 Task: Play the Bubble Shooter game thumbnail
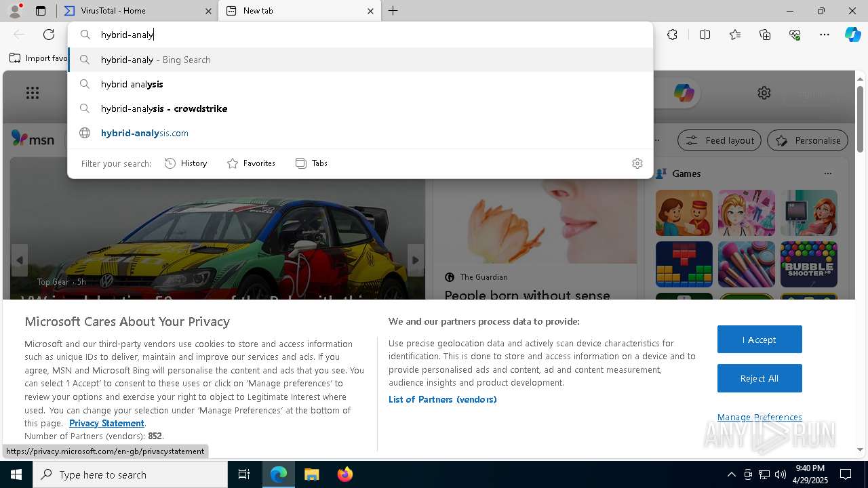pos(809,264)
